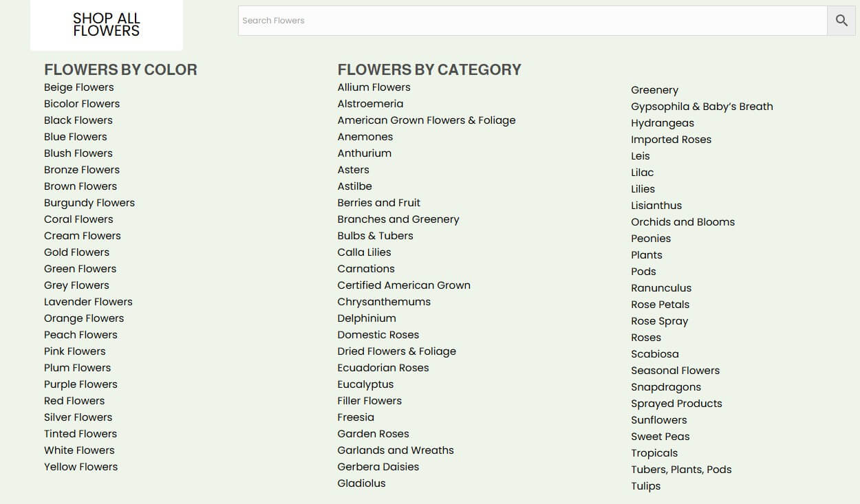Open Seasonal Flowers link
860x504 pixels.
pyautogui.click(x=675, y=371)
